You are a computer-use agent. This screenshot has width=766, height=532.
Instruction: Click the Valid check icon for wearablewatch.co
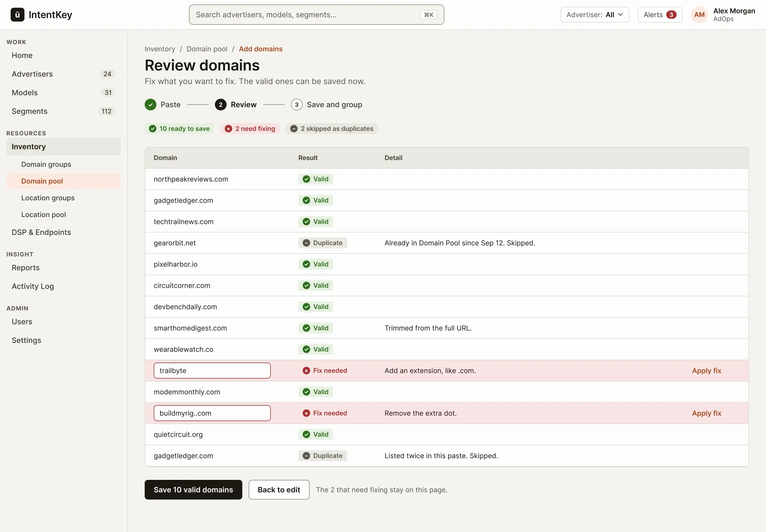[306, 349]
